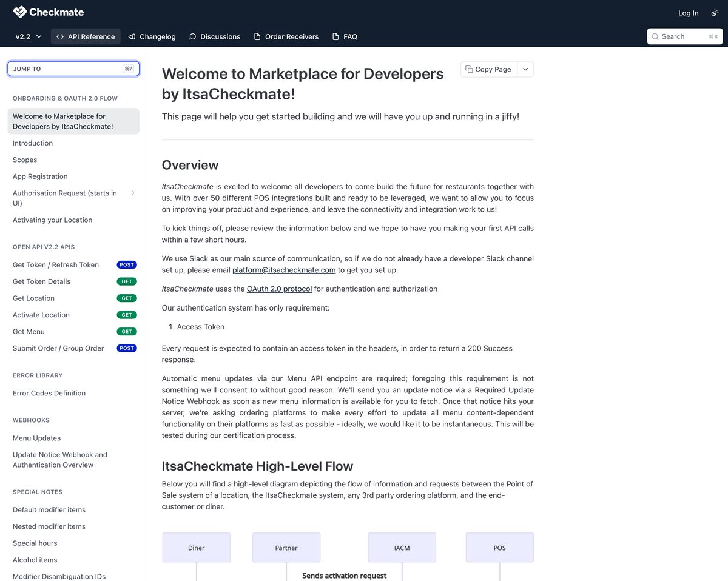The height and width of the screenshot is (581, 728).
Task: Click the Order Receivers document icon
Action: (257, 36)
